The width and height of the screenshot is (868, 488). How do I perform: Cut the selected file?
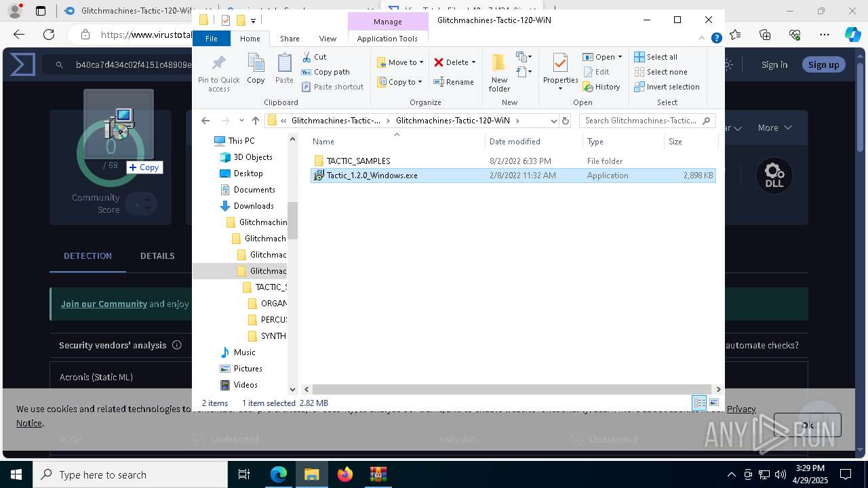[x=314, y=57]
